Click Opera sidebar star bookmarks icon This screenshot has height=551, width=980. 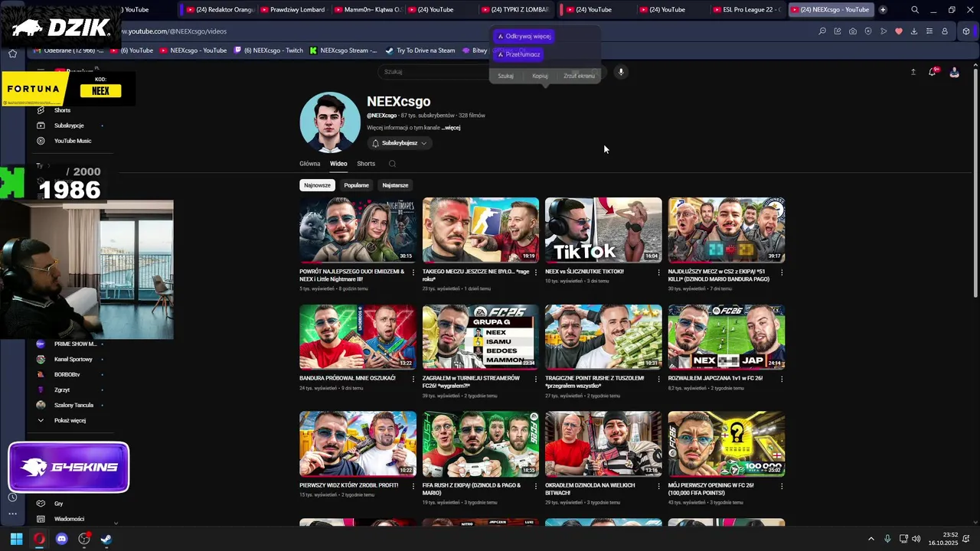12,54
